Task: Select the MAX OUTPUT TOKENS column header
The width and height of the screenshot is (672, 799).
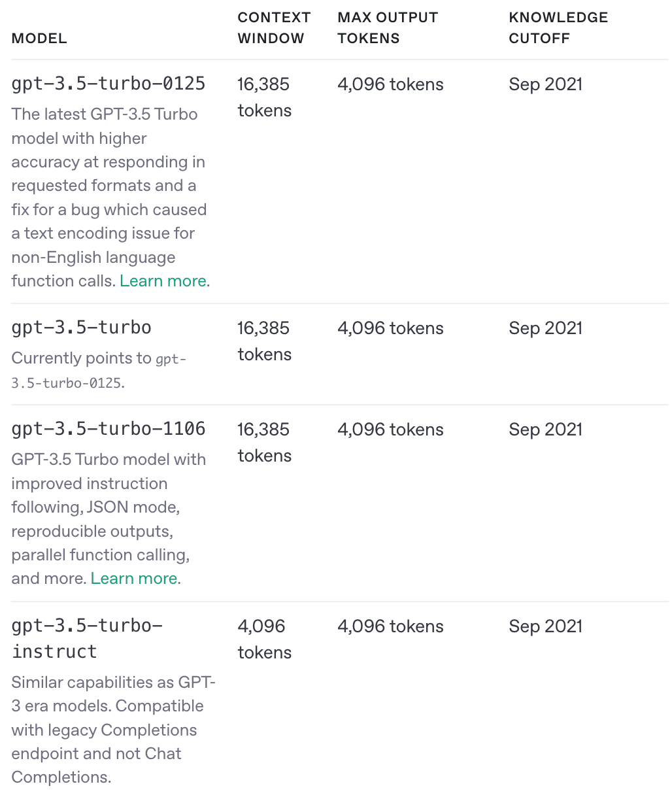Action: click(388, 28)
